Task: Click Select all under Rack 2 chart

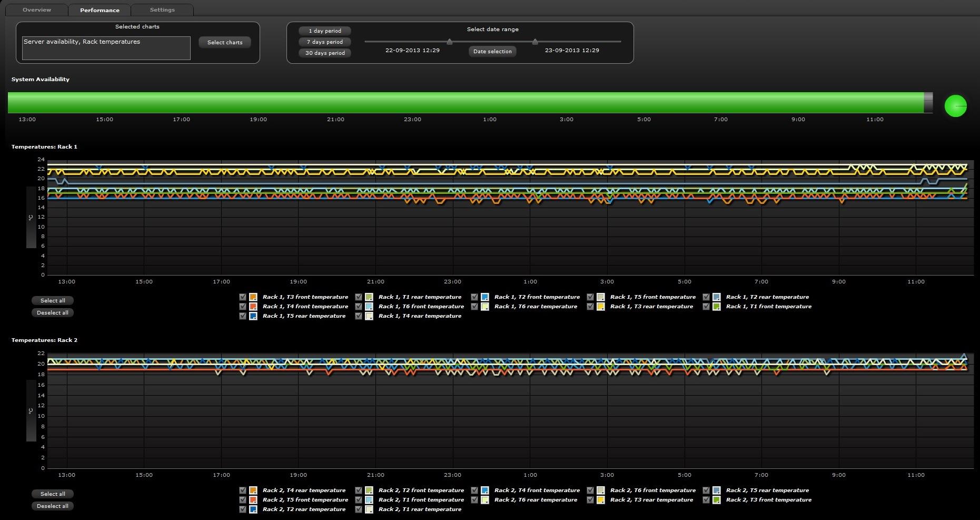Action: (53, 494)
